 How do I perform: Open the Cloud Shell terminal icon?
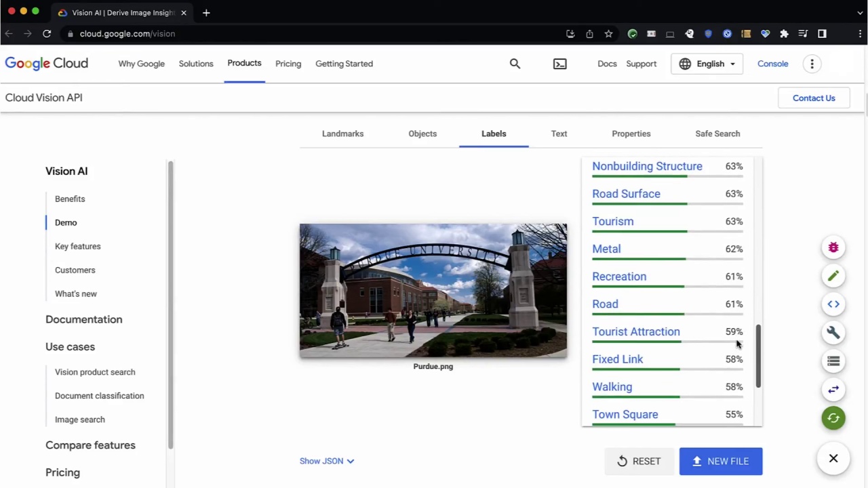[559, 64]
